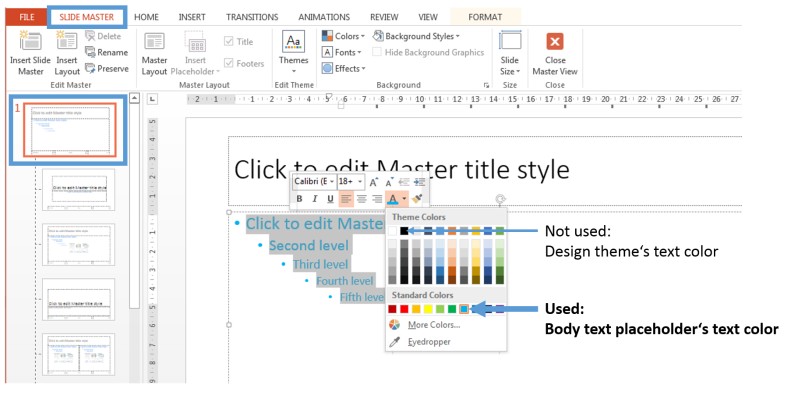
Task: Toggle the Footers checkbox
Action: pyautogui.click(x=229, y=64)
